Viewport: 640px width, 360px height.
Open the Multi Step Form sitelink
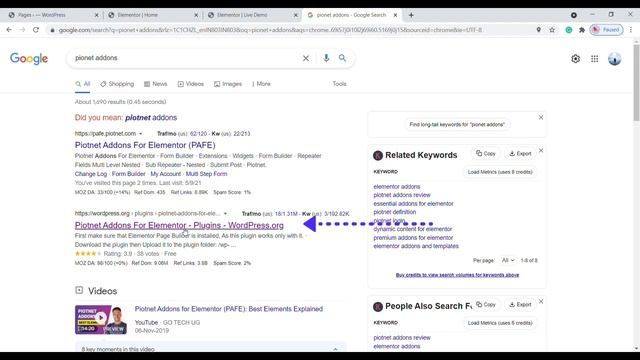tap(207, 174)
